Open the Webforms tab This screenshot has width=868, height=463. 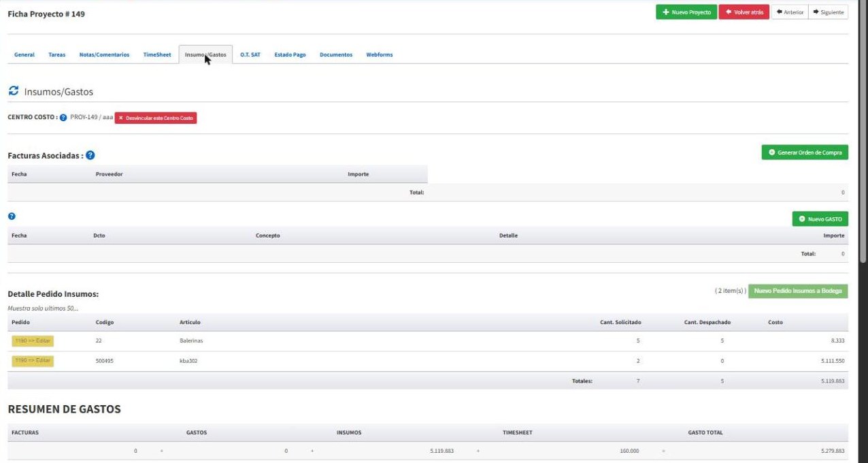click(380, 54)
